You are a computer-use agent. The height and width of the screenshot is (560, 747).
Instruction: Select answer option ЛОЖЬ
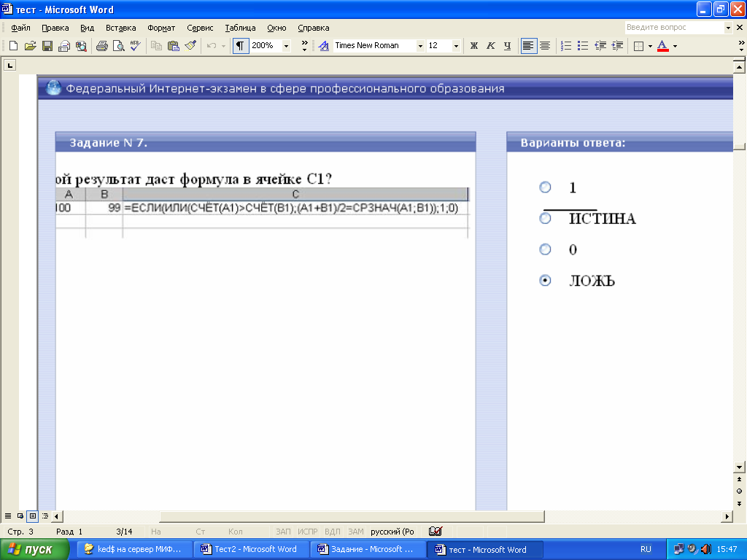click(545, 280)
